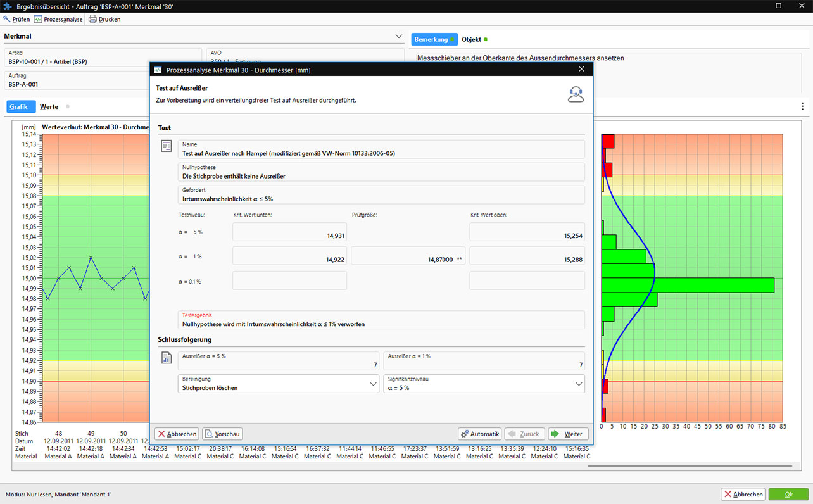The width and height of the screenshot is (813, 504).
Task: Expand the Bereinigung dropdown
Action: [373, 384]
